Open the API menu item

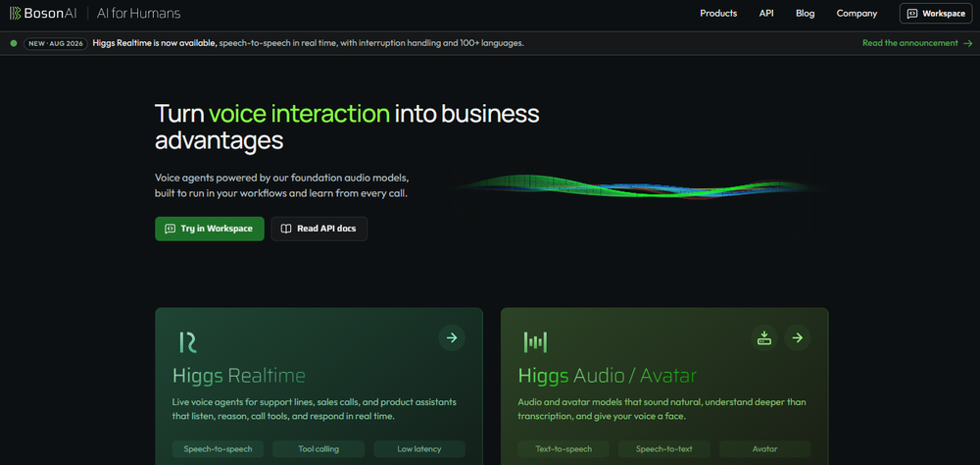[766, 13]
